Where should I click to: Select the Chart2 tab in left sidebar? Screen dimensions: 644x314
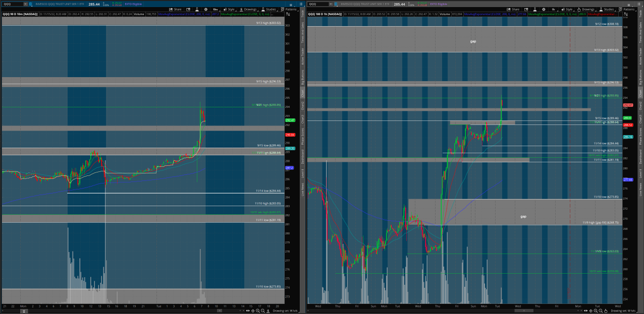pos(302,107)
